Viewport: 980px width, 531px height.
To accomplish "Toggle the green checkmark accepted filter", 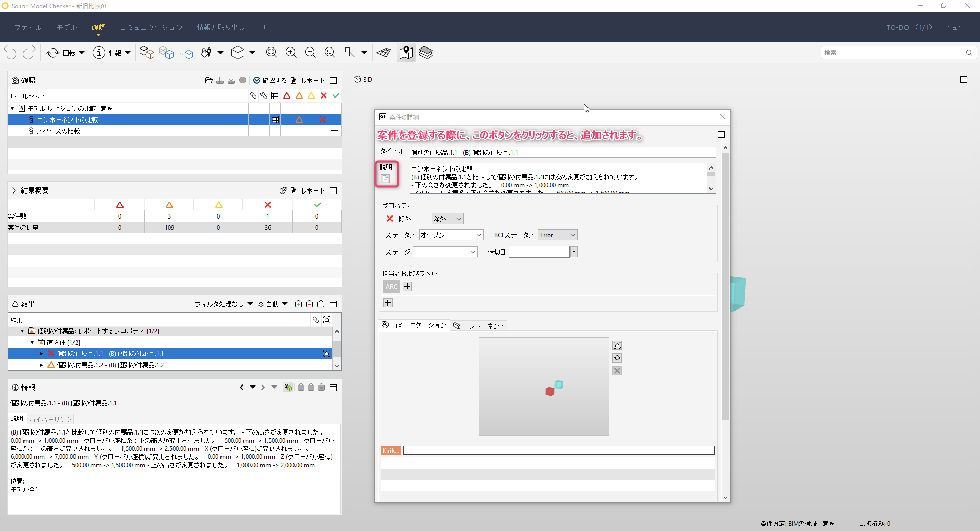I will [335, 95].
